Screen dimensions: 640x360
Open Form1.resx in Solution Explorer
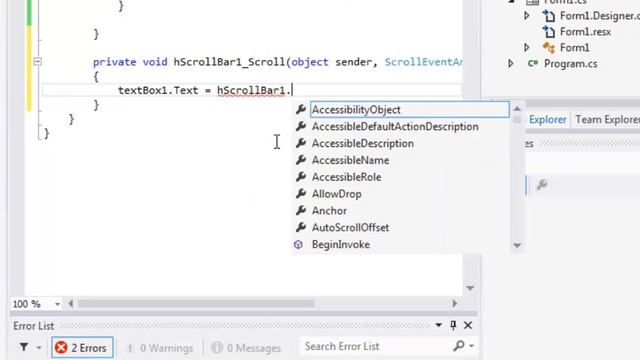click(x=585, y=32)
